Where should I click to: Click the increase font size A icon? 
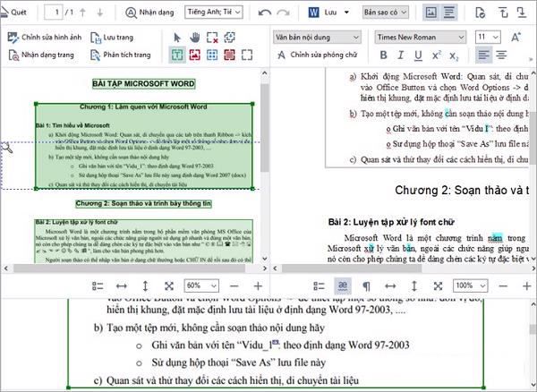click(516, 37)
